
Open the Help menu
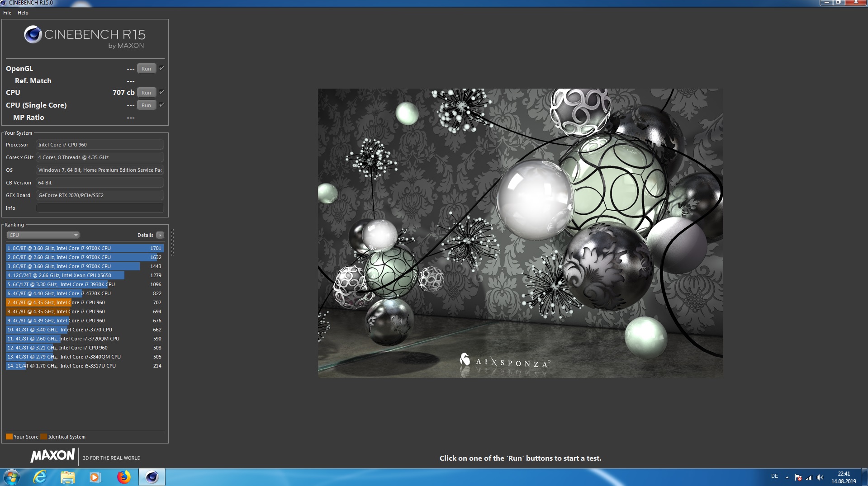click(23, 13)
